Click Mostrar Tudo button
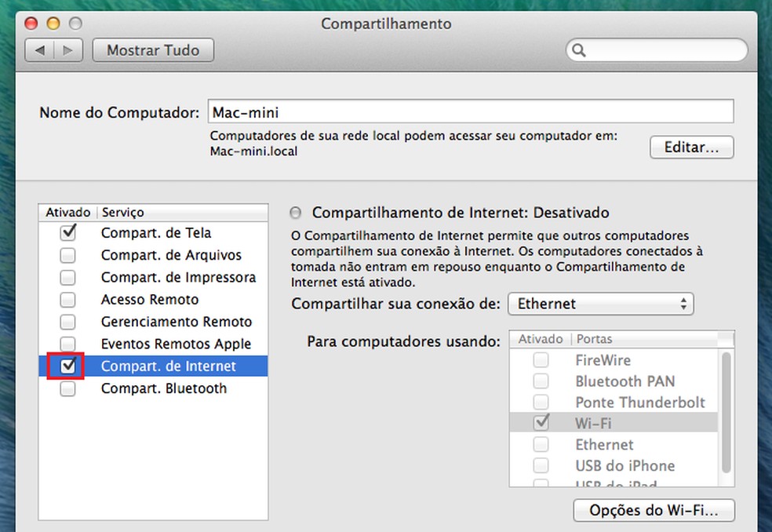The width and height of the screenshot is (772, 532). click(x=153, y=50)
